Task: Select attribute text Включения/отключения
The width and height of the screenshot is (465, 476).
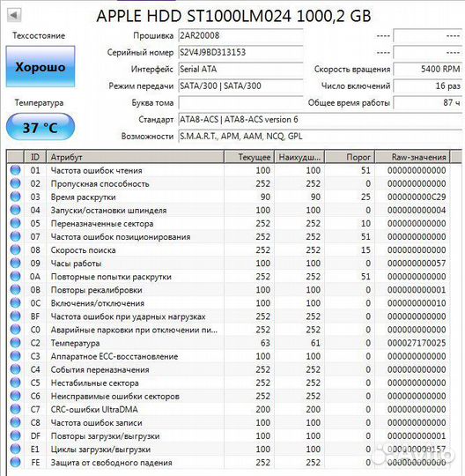Action: pos(98,303)
